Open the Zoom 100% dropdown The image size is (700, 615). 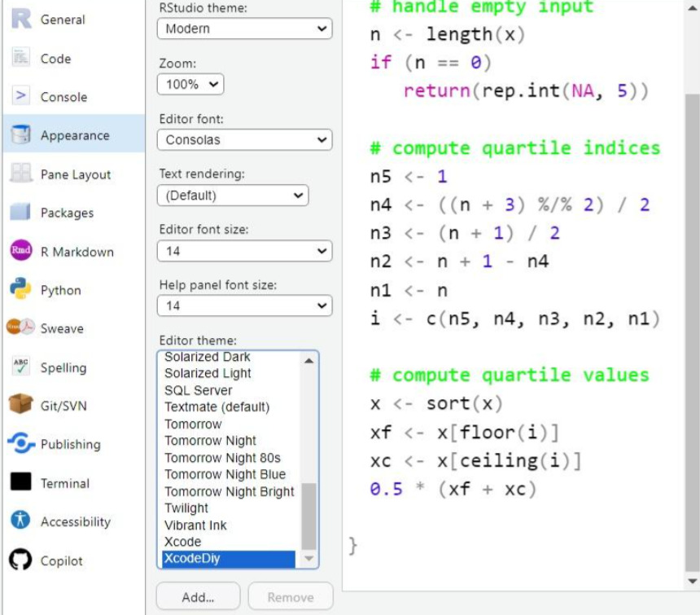pyautogui.click(x=190, y=84)
